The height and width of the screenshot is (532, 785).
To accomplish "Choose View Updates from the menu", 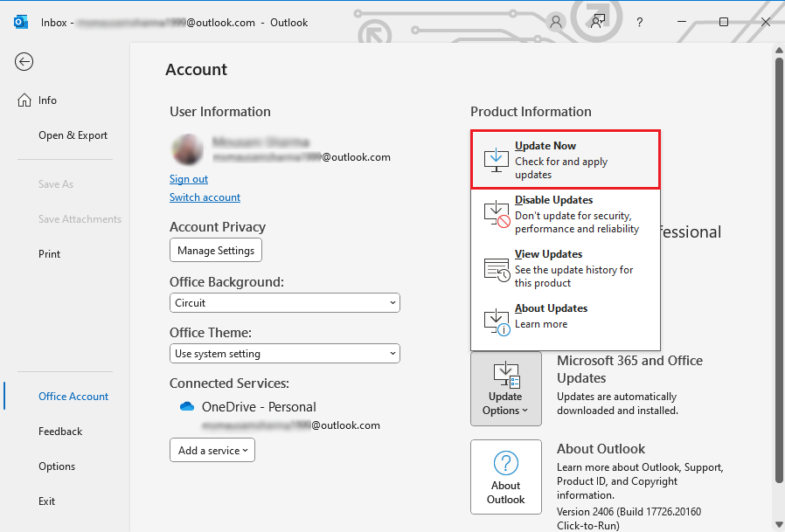I will pyautogui.click(x=566, y=268).
